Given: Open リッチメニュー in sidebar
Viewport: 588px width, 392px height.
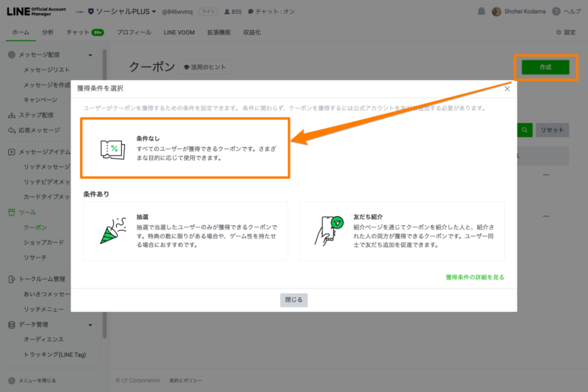Looking at the screenshot, I should pyautogui.click(x=43, y=310).
